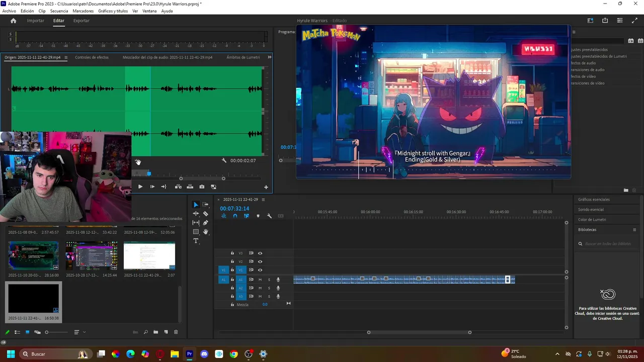Solo audio track A2
The width and height of the screenshot is (644, 362).
point(269,288)
